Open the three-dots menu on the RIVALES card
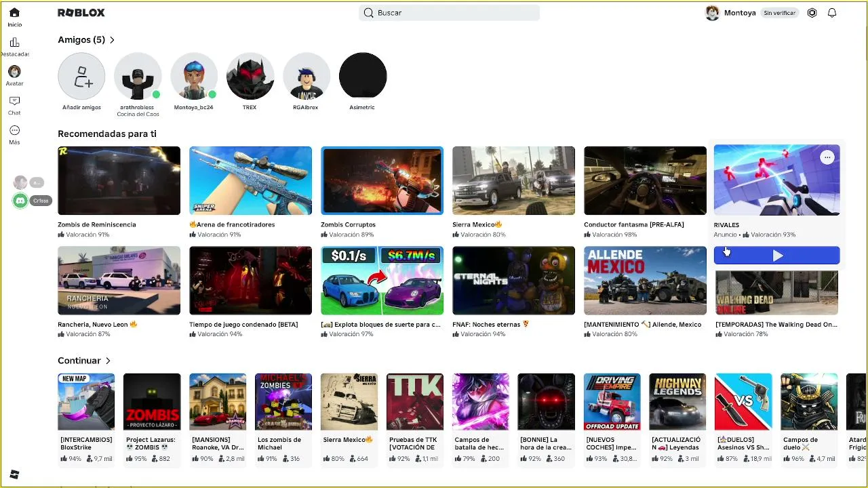 pyautogui.click(x=827, y=157)
